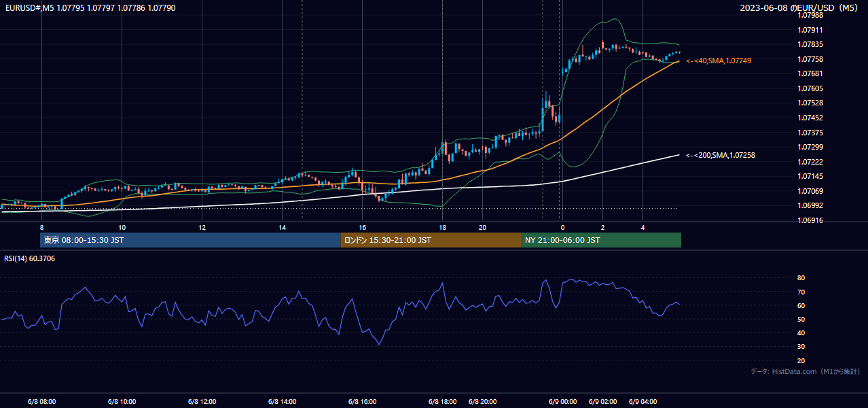Click the bottom date label 6/8 12:00
The height and width of the screenshot is (408, 868).
202,402
